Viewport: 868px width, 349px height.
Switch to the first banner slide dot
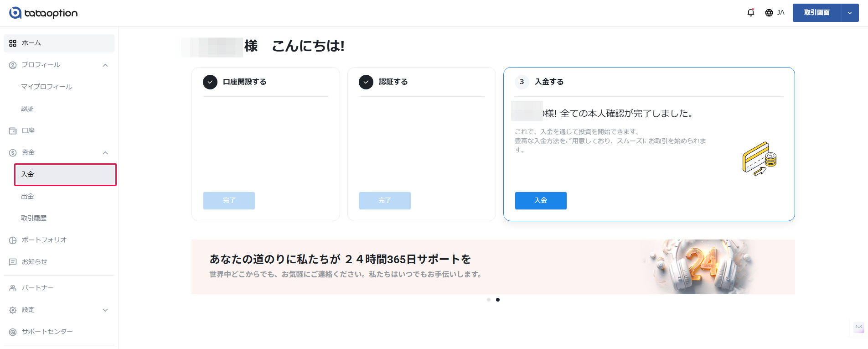pos(489,300)
